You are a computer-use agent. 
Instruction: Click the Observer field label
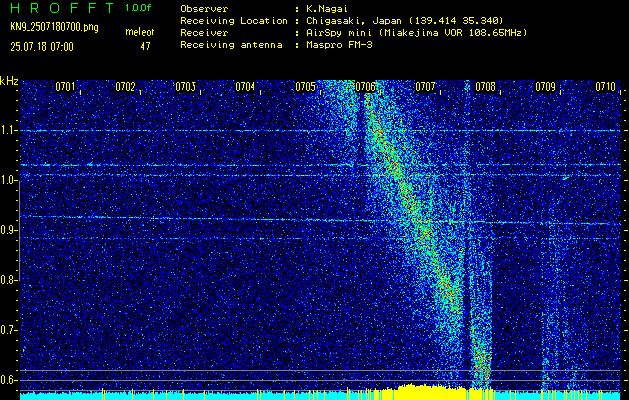(x=204, y=9)
